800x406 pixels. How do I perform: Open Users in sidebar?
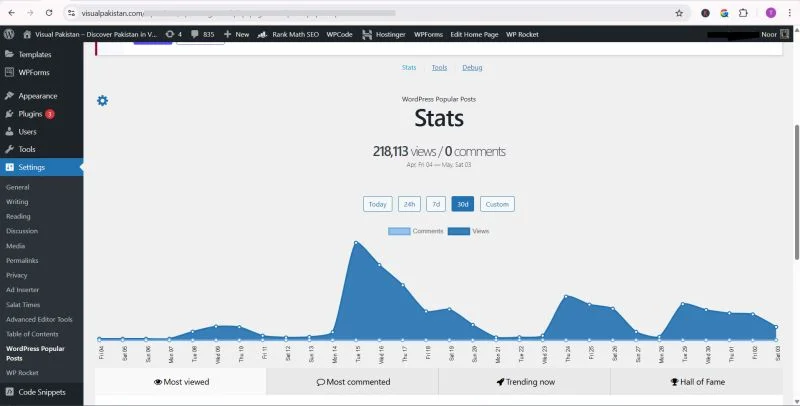pyautogui.click(x=27, y=132)
